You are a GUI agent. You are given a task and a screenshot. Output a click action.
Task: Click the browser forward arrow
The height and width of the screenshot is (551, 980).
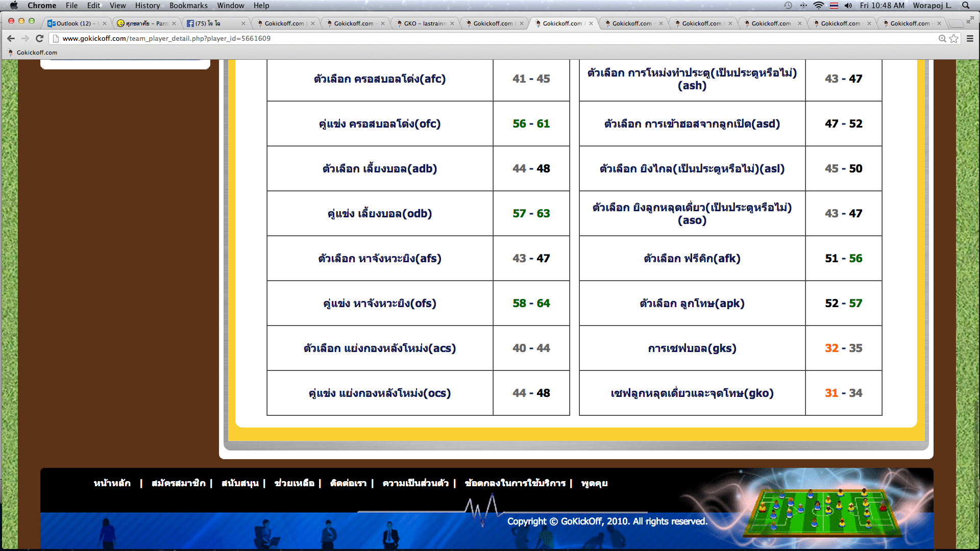coord(25,38)
